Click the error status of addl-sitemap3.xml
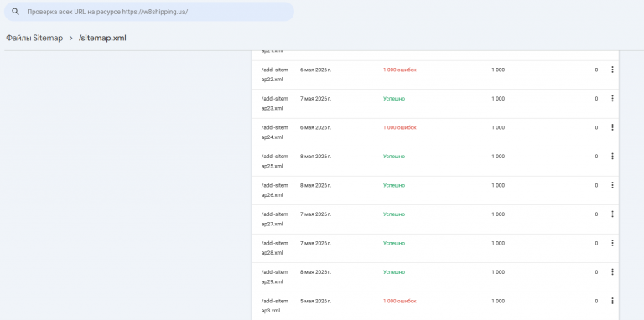This screenshot has height=320, width=644. [400, 301]
